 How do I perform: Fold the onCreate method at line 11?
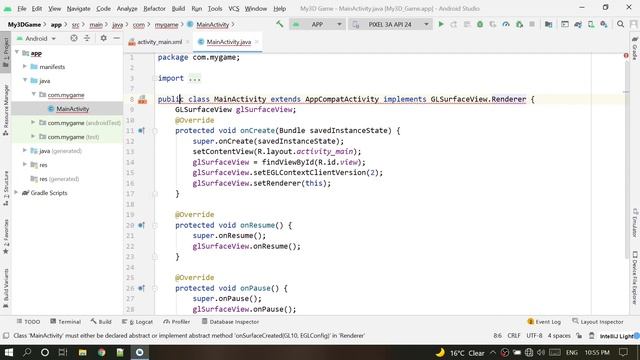(x=155, y=131)
